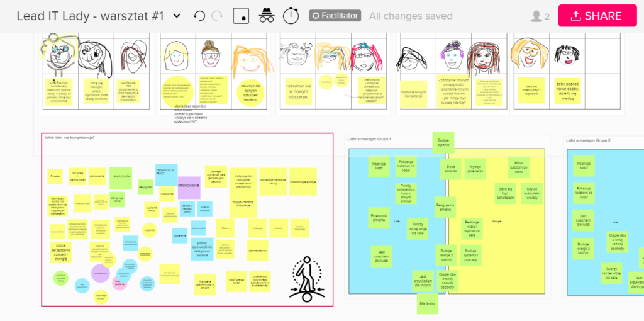Click the Facilitator badge
This screenshot has height=321, width=644.
[x=335, y=16]
